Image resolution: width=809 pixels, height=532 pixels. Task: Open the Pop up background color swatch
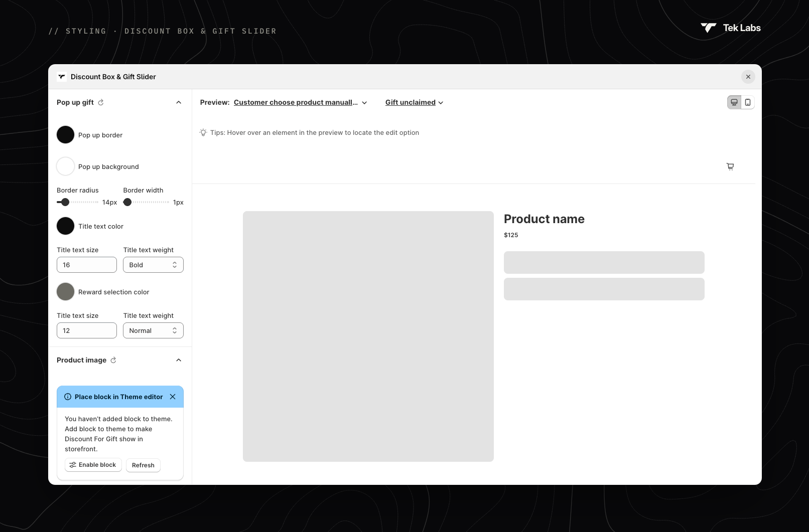[65, 166]
